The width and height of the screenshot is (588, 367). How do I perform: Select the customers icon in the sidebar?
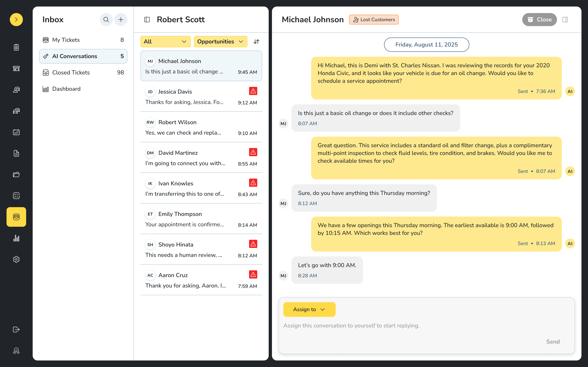(x=16, y=90)
